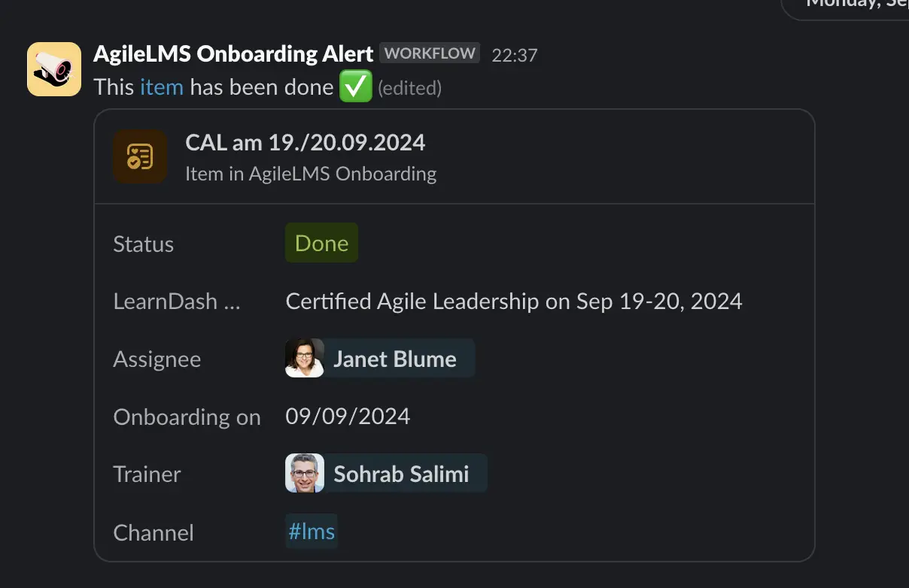
Task: Open the 'item' hyperlink in the message
Action: pos(162,87)
